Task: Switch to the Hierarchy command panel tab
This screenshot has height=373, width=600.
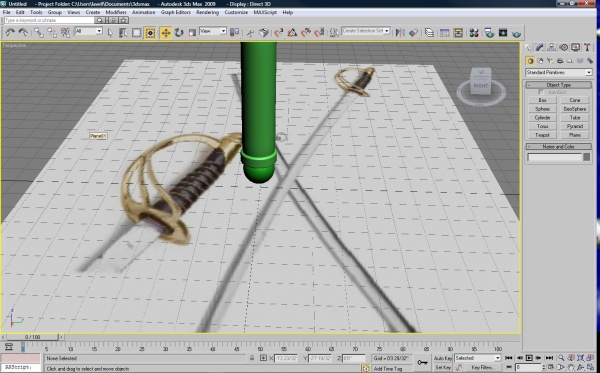Action: [551, 47]
